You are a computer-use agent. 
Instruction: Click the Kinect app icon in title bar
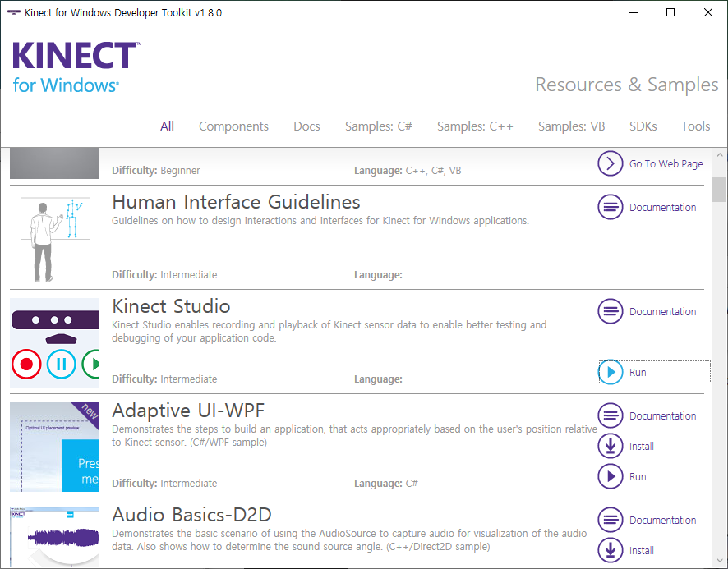pos(13,12)
